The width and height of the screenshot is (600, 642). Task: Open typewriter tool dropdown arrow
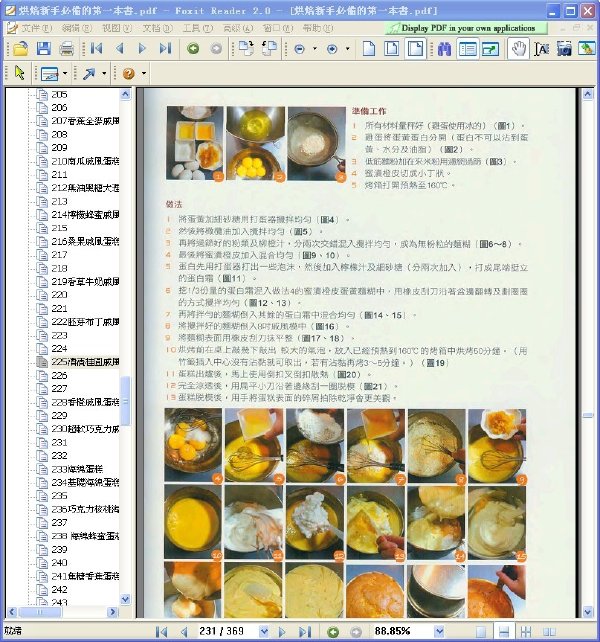click(65, 74)
